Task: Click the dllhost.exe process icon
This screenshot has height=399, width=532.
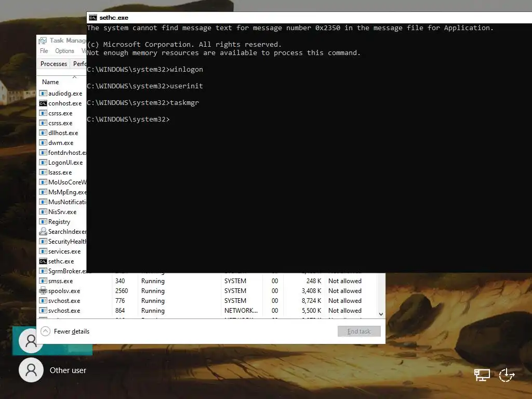Action: coord(43,132)
